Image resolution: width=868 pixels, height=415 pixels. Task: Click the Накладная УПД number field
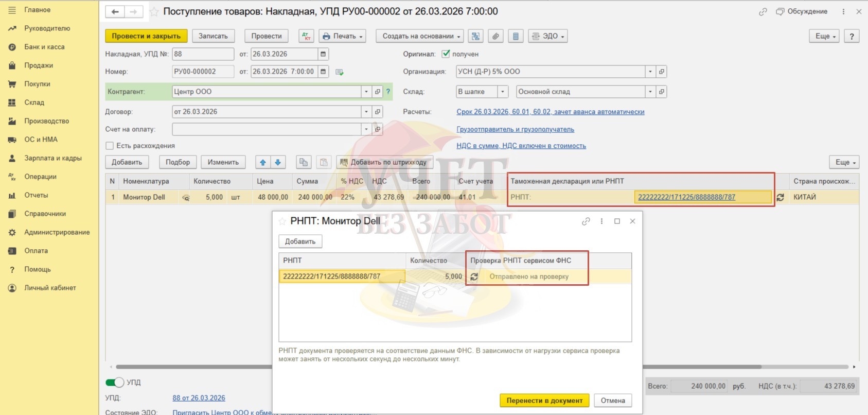tap(203, 54)
